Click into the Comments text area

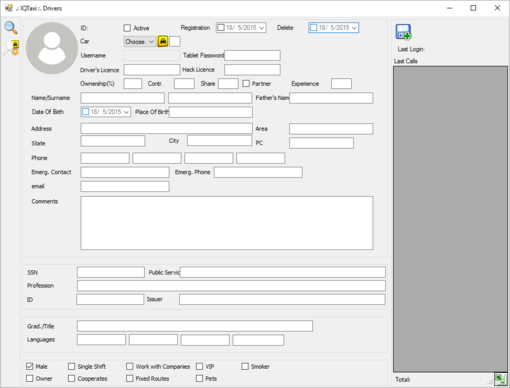[x=227, y=223]
